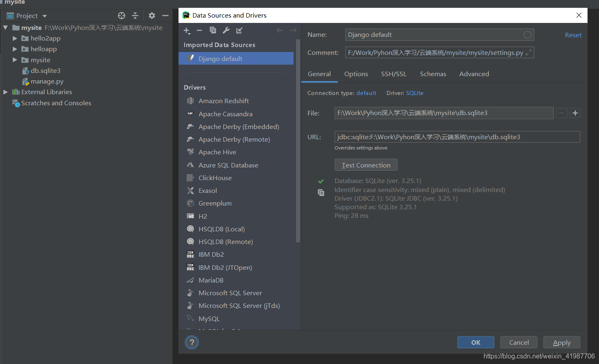The image size is (599, 364).
Task: Switch to the Options tab
Action: (356, 74)
